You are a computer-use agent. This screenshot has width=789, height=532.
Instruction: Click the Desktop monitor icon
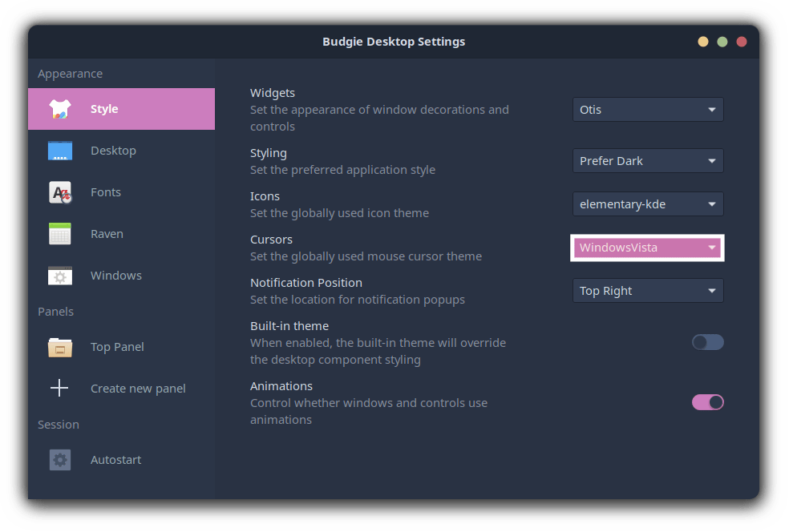60,151
